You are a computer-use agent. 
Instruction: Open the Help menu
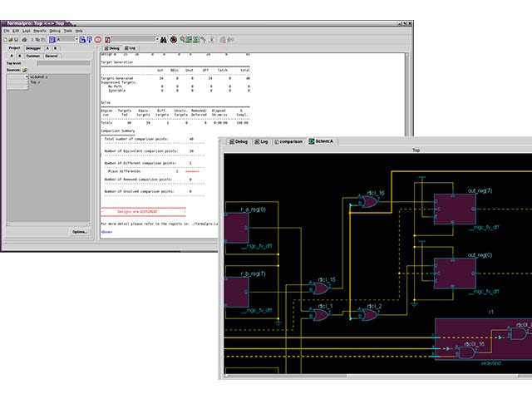pos(79,31)
